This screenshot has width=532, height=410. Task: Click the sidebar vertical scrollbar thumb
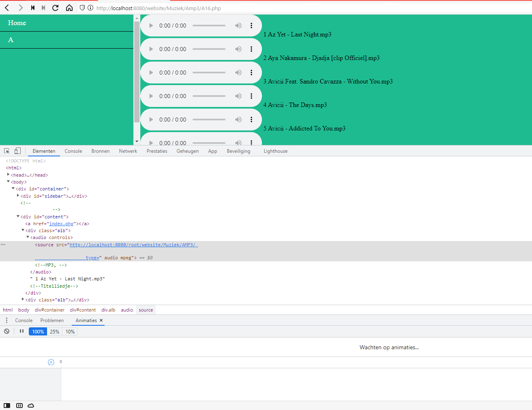[x=137, y=72]
